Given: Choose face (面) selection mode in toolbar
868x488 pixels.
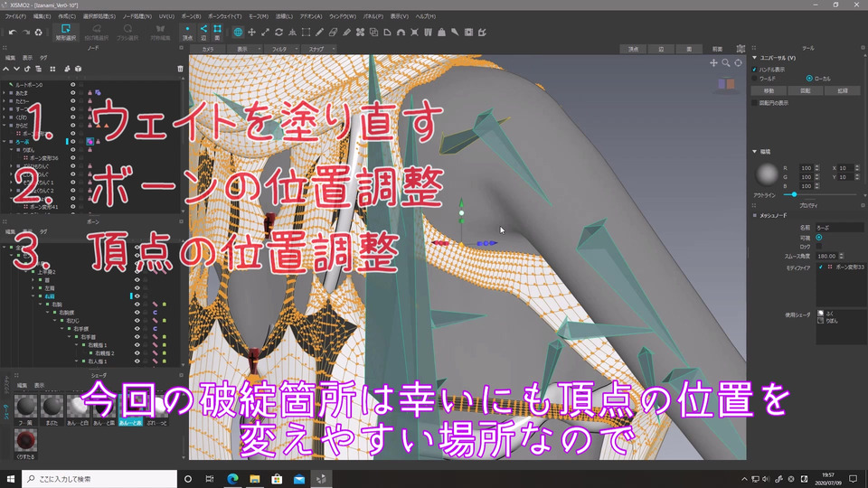Looking at the screenshot, I should pos(217,33).
